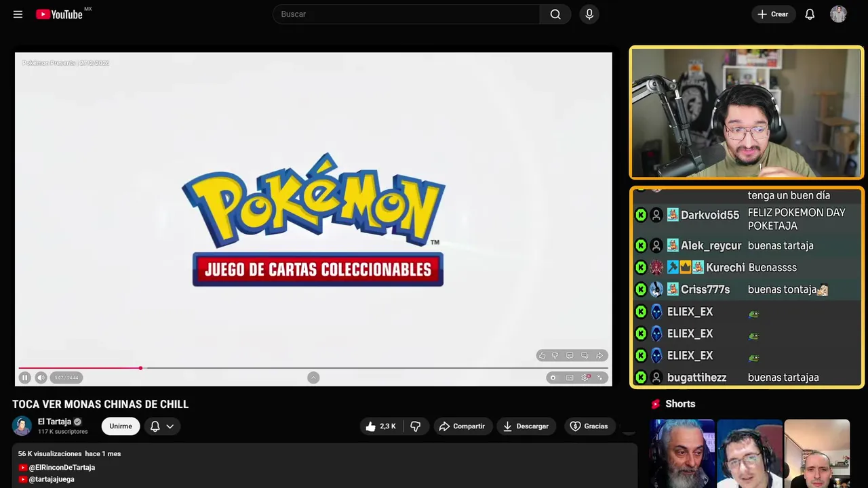Image resolution: width=868 pixels, height=488 pixels.
Task: Exit fullscreen in the inner player
Action: (600, 378)
